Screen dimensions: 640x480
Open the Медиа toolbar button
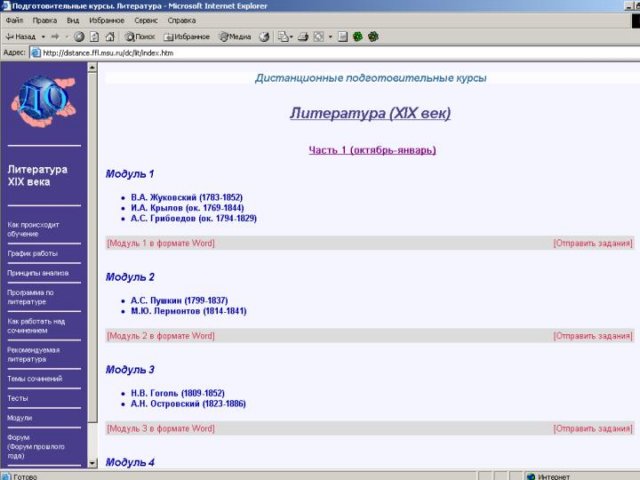(x=235, y=37)
